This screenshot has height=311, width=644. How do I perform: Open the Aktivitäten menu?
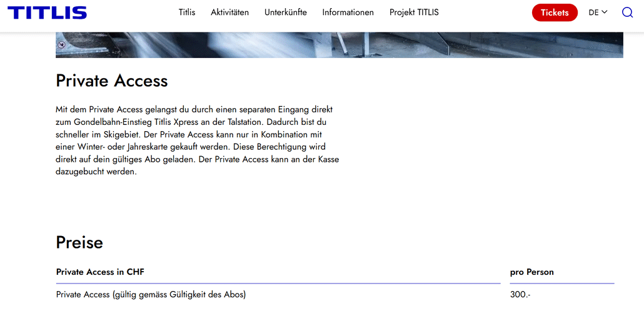point(229,12)
